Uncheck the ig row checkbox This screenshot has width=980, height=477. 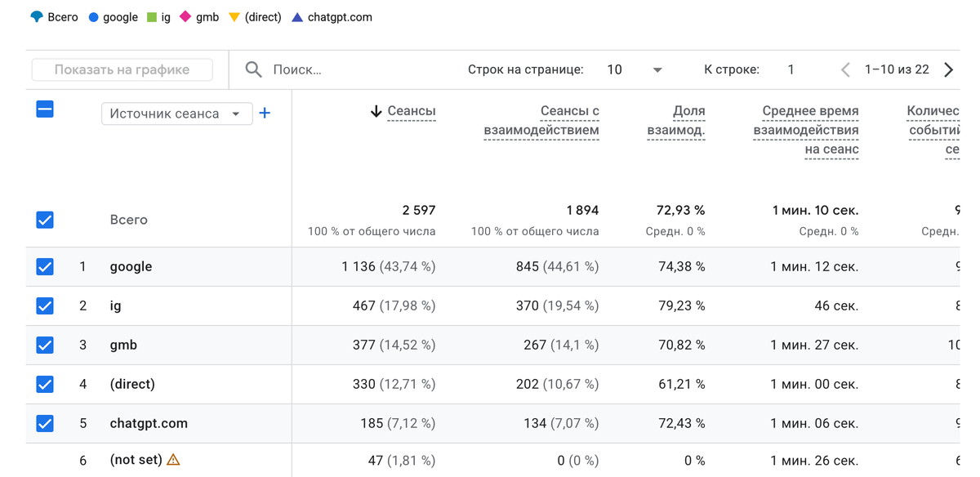pos(45,305)
